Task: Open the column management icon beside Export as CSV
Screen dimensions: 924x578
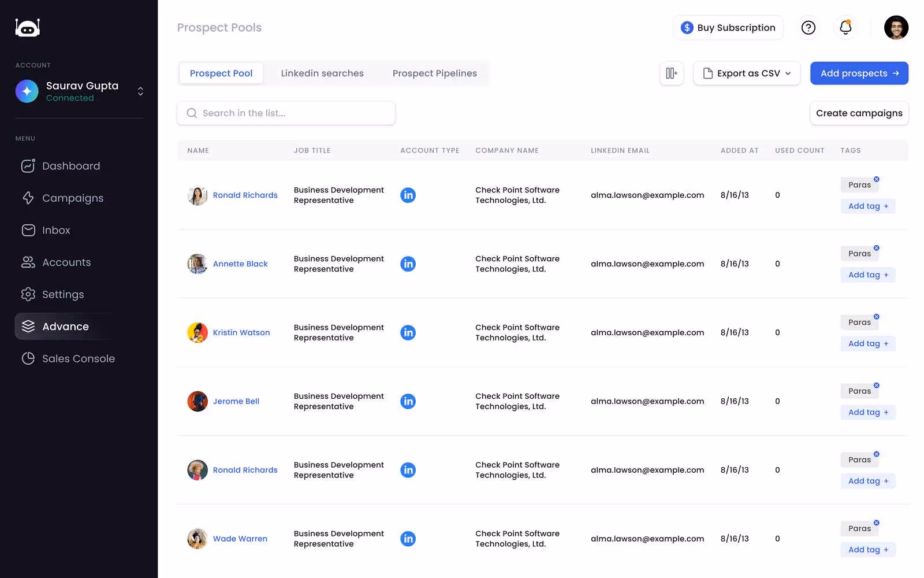Action: coord(672,73)
